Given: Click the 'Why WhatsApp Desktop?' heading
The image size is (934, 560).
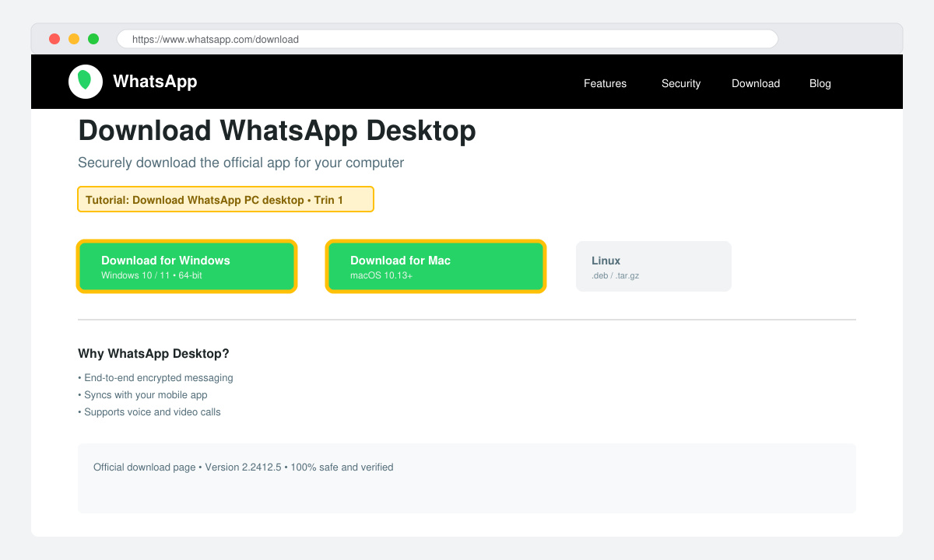Looking at the screenshot, I should pos(153,354).
